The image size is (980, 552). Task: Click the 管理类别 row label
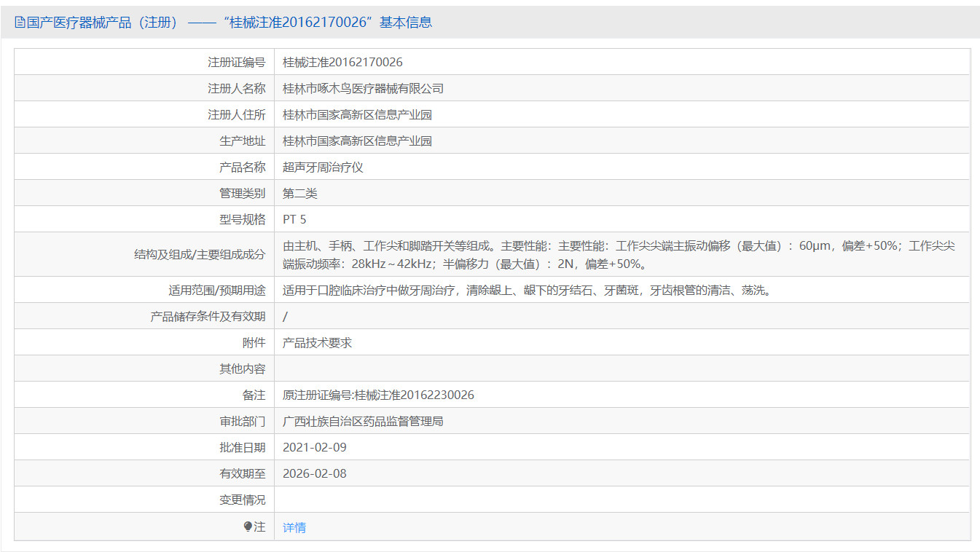pyautogui.click(x=243, y=193)
